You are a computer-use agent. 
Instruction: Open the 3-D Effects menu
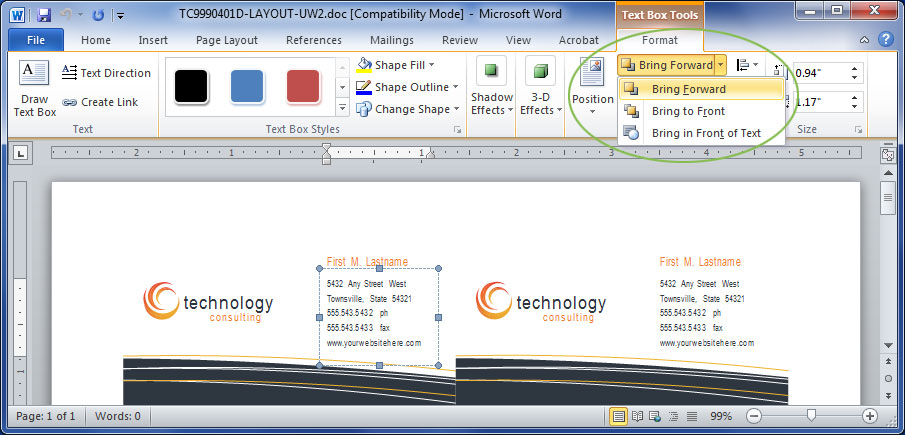[x=541, y=88]
